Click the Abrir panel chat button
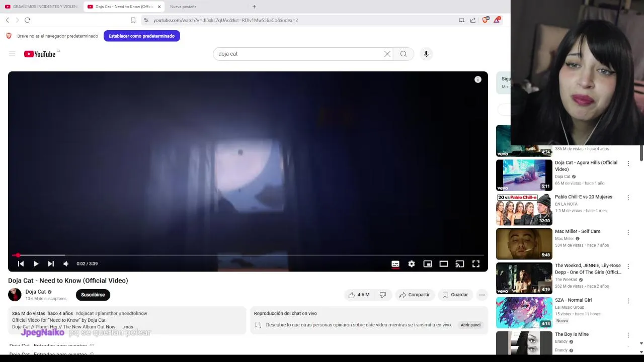This screenshot has height=362, width=644. (x=470, y=325)
